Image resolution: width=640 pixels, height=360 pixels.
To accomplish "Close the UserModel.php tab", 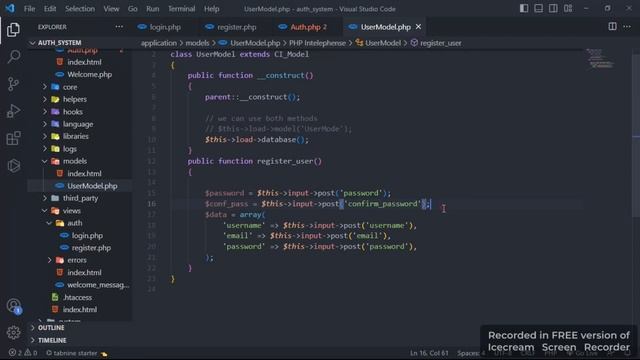I will (x=418, y=27).
